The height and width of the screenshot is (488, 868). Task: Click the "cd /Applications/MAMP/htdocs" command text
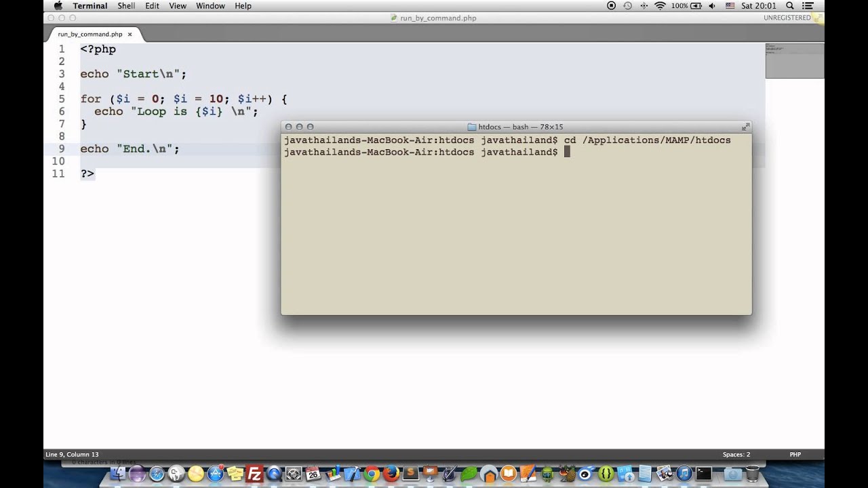coord(648,140)
